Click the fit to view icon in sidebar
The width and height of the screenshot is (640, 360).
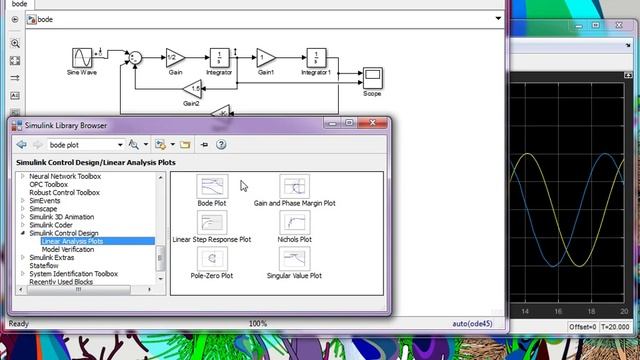[x=15, y=61]
